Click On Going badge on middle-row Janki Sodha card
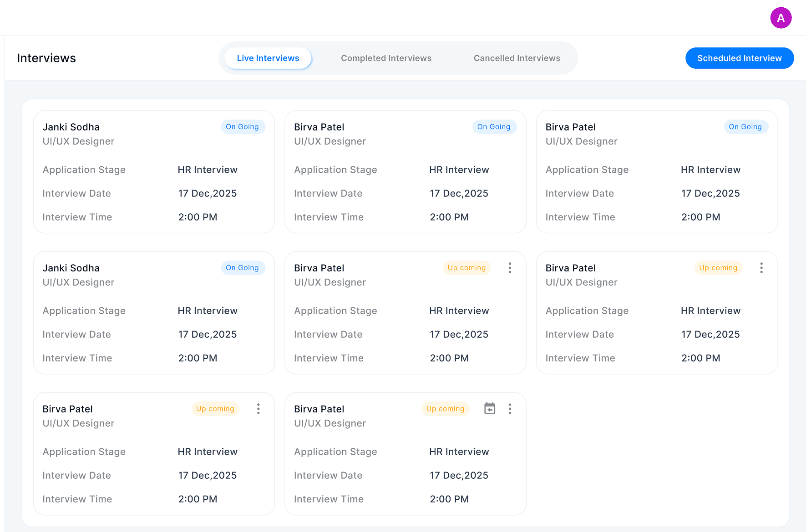 [x=243, y=268]
